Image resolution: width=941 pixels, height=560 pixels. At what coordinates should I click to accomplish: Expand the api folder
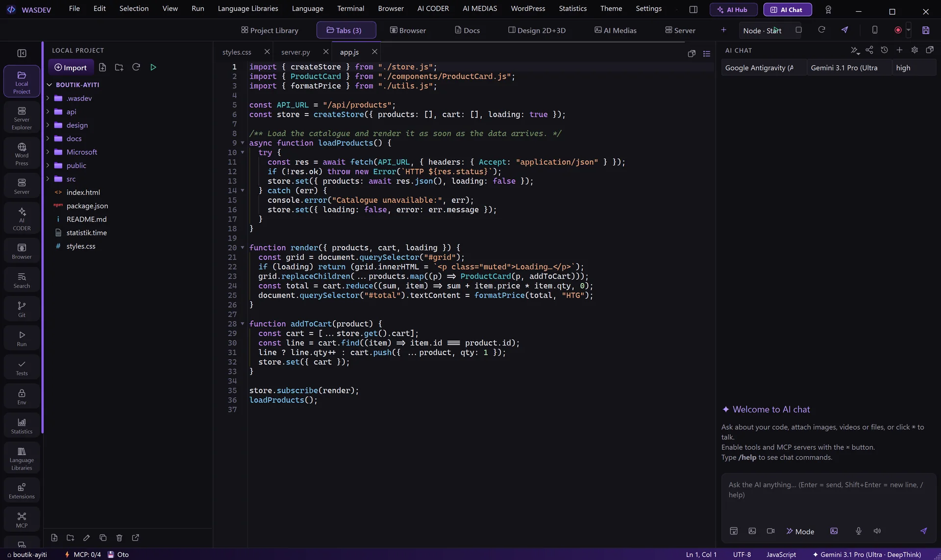pyautogui.click(x=48, y=112)
